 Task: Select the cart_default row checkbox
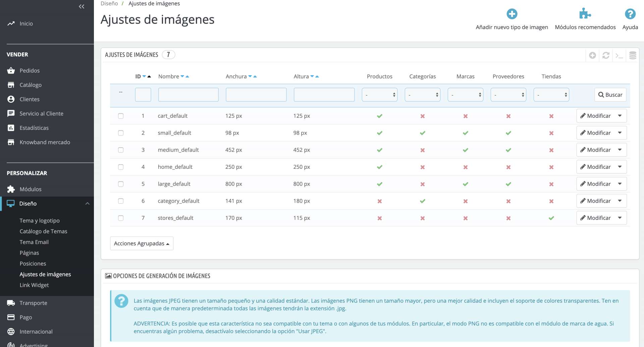(121, 116)
